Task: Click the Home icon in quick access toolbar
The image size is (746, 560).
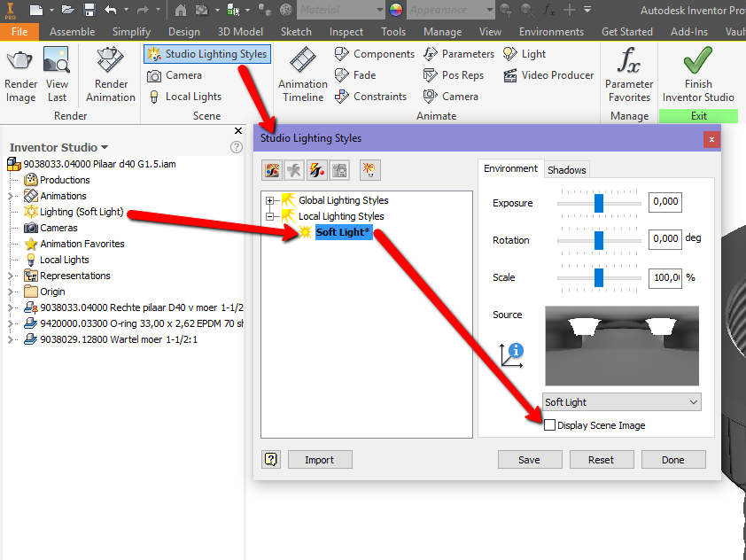Action: [181, 10]
